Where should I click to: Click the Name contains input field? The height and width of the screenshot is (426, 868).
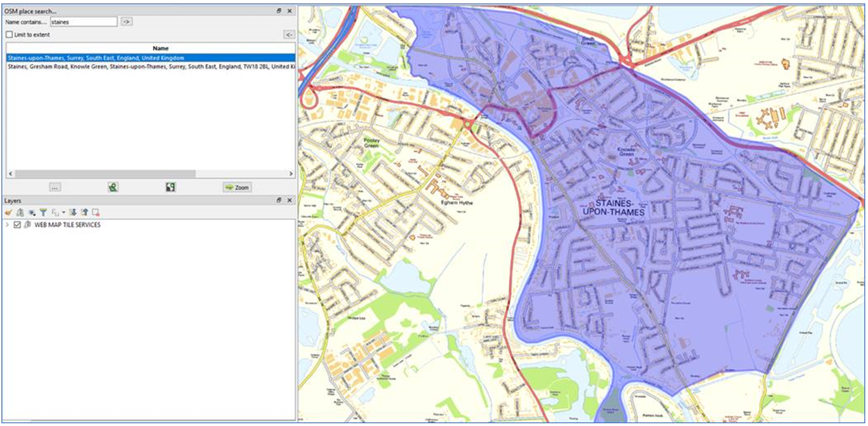83,22
